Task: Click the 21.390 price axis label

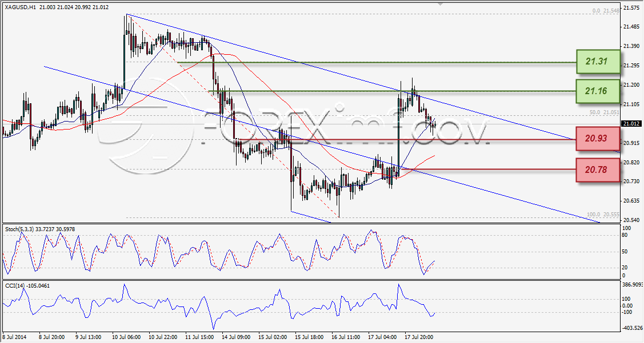Action: coord(631,46)
